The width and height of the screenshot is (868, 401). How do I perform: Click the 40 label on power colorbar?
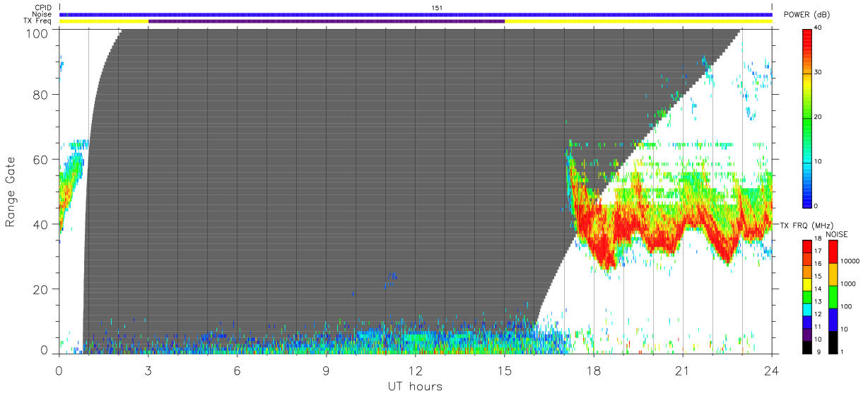pos(819,28)
